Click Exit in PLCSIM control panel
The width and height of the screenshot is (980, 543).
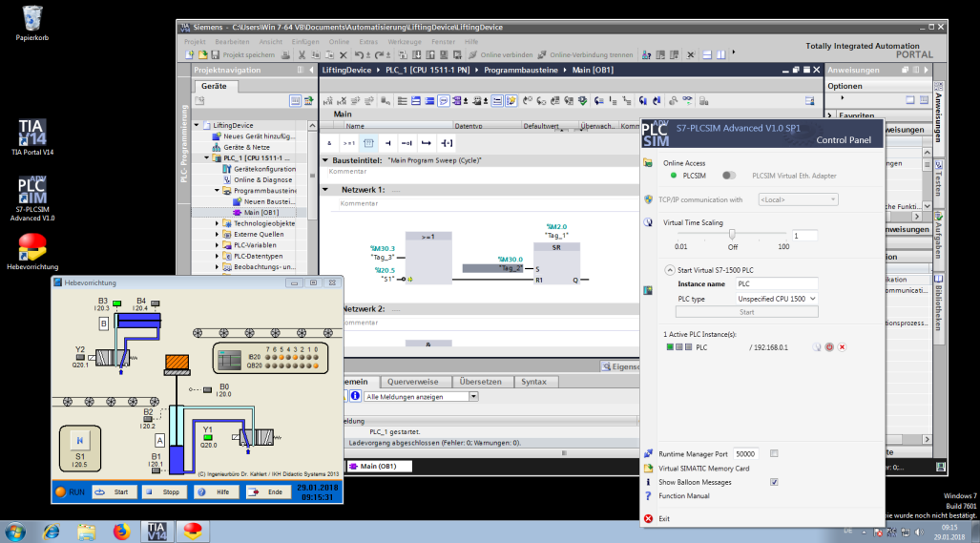click(664, 518)
